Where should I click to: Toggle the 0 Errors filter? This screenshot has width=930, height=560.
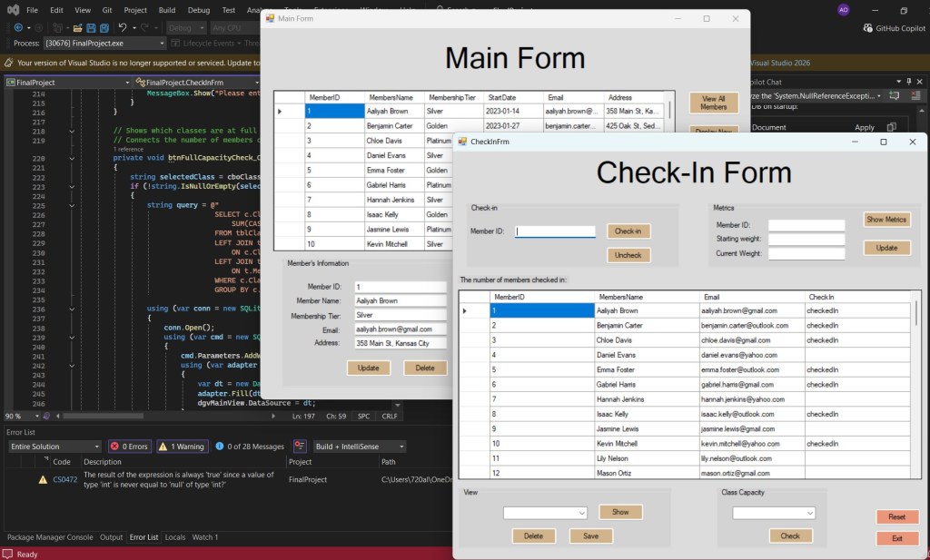(129, 447)
